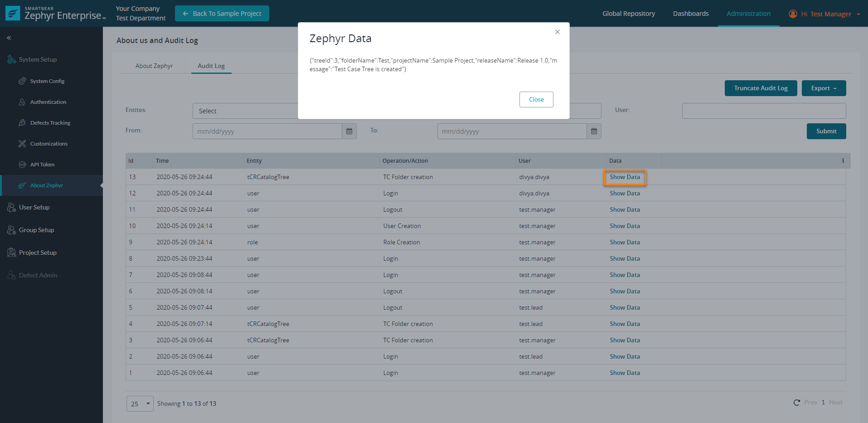Click the User filter input field
Viewport: 868px width, 423px height.
point(764,111)
